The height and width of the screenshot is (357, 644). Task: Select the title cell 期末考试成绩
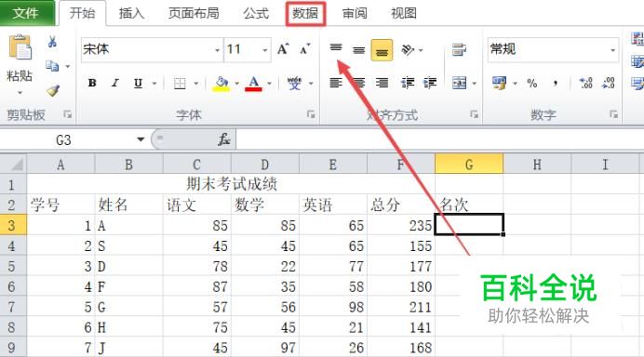coord(231,184)
